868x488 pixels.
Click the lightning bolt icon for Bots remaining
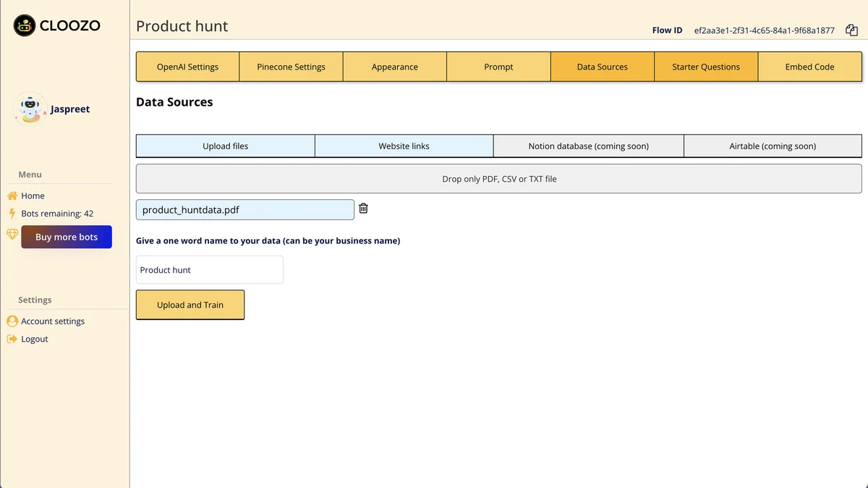12,214
